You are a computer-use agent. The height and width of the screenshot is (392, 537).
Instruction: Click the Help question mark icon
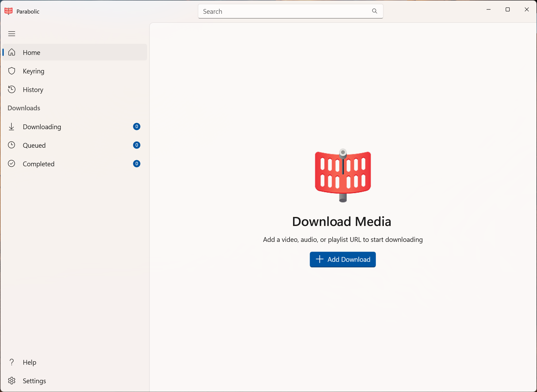click(12, 362)
